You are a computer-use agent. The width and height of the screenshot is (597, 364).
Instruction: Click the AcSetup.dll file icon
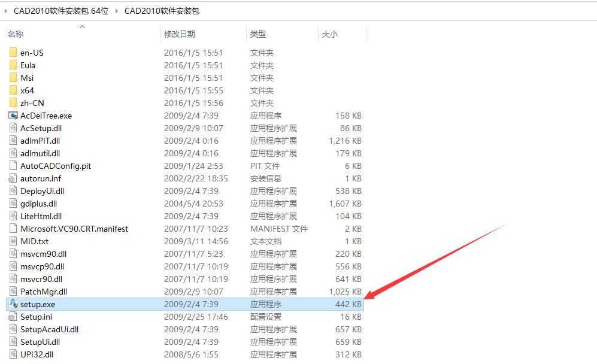pyautogui.click(x=13, y=128)
